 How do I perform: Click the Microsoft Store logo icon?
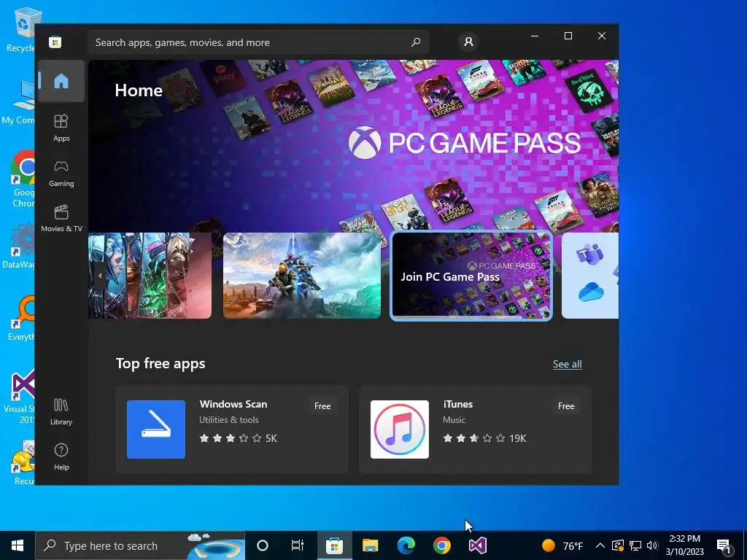tap(55, 42)
